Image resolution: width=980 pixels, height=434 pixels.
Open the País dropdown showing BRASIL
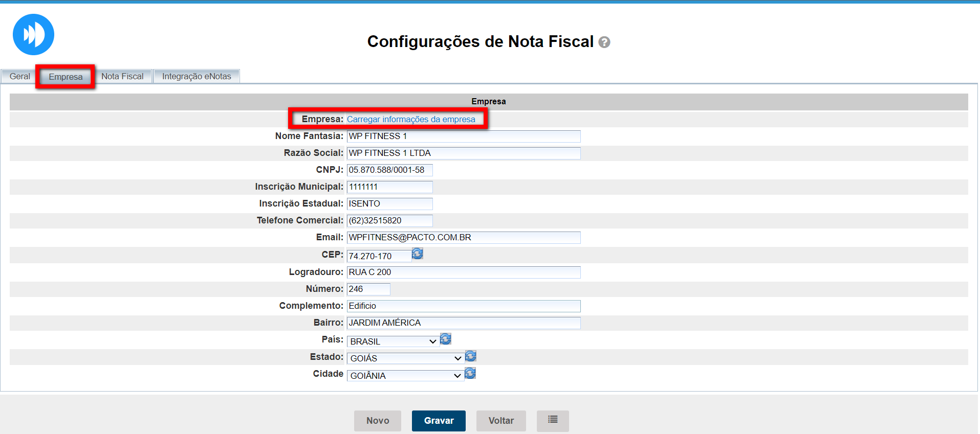(x=393, y=341)
